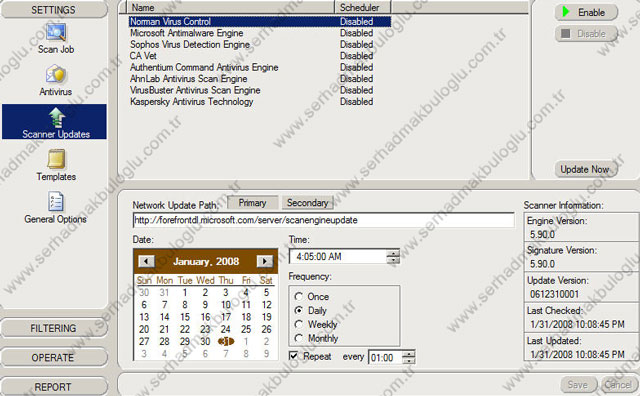This screenshot has width=640, height=396.
Task: Select January 9 in the calendar
Action: coord(205,305)
